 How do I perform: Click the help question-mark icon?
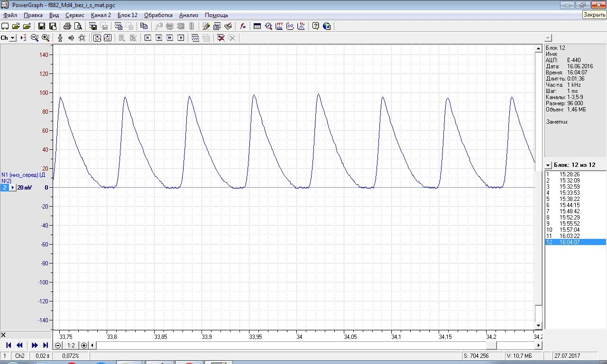point(316,26)
